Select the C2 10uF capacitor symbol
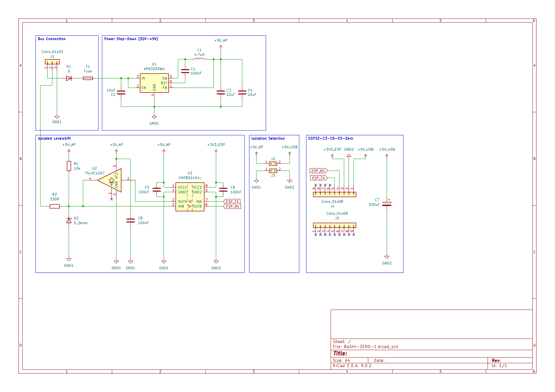 (121, 92)
